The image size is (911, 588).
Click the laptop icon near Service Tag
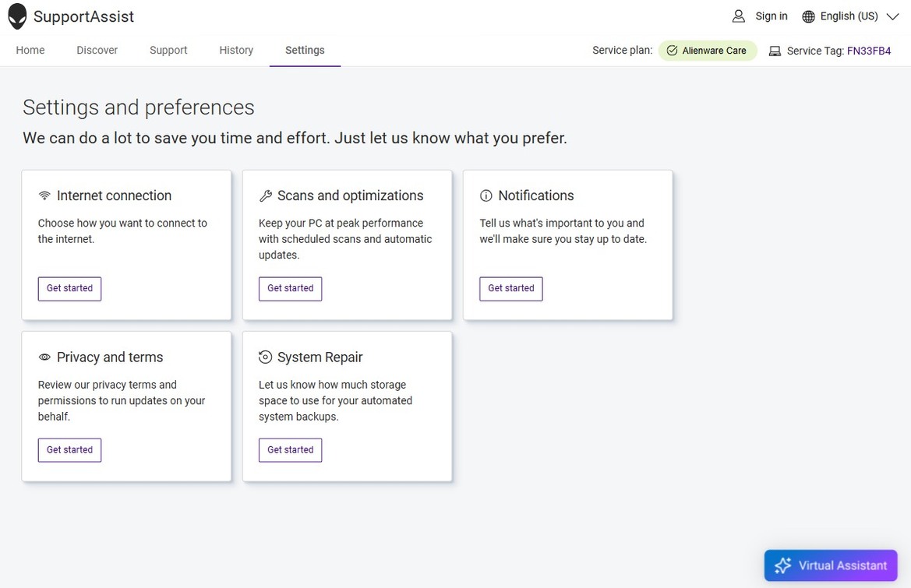click(x=775, y=51)
